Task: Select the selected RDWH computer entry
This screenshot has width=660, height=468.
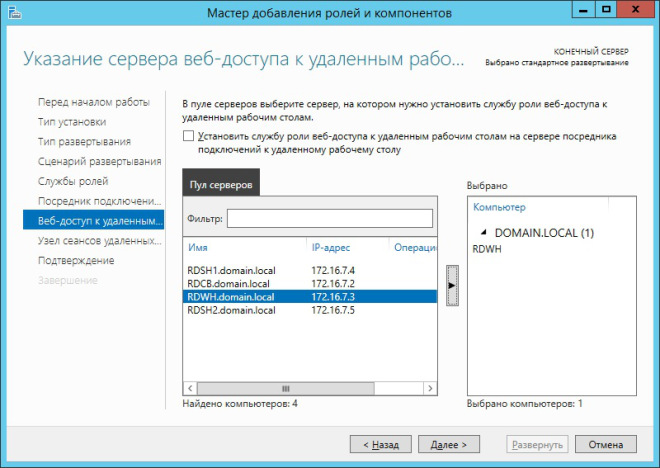Action: pos(487,252)
